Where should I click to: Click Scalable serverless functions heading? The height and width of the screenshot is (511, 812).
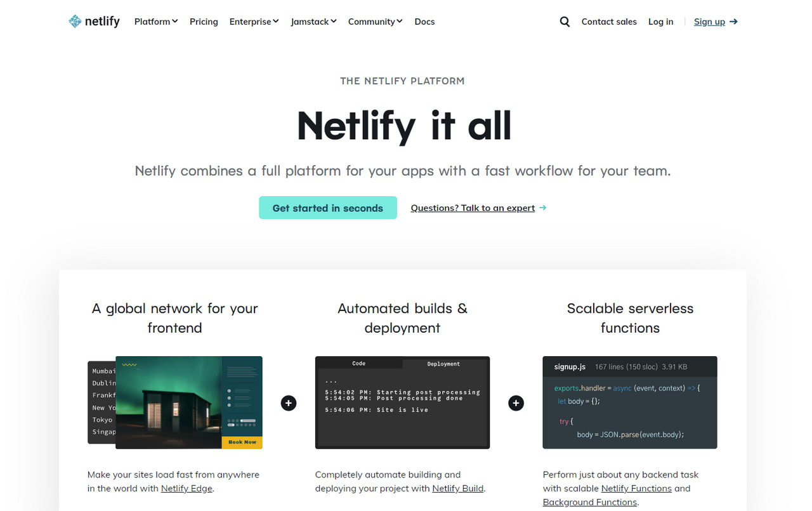click(x=630, y=318)
